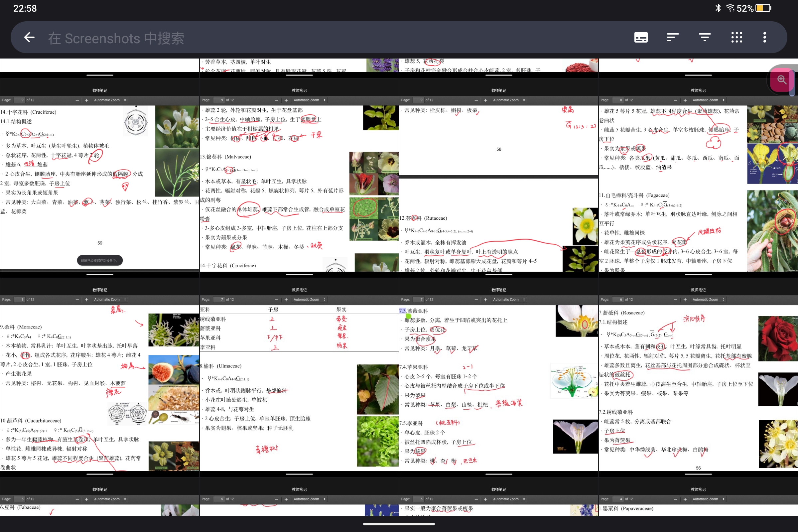This screenshot has width=798, height=532.
Task: Open the 12.芸香科 (Rutaceae) screenshot
Action: coord(499,178)
